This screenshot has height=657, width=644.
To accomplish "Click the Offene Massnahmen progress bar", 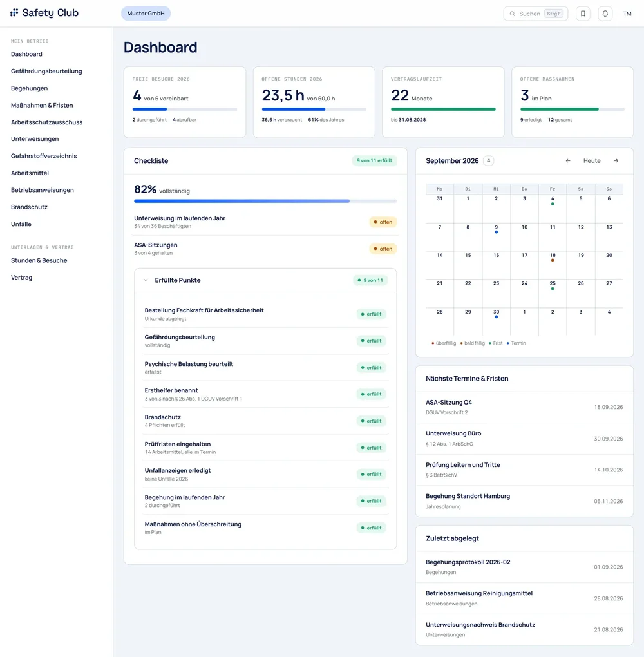I will tap(573, 110).
